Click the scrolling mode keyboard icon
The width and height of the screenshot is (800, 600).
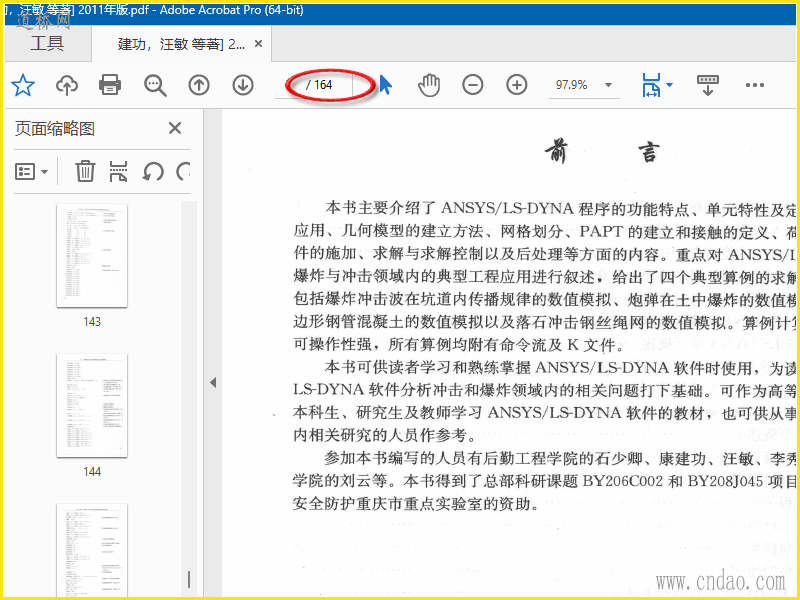[708, 85]
